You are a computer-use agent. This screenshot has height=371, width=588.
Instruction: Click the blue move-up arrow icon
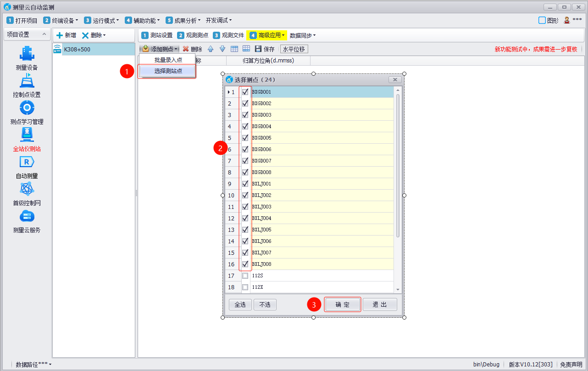pyautogui.click(x=211, y=49)
